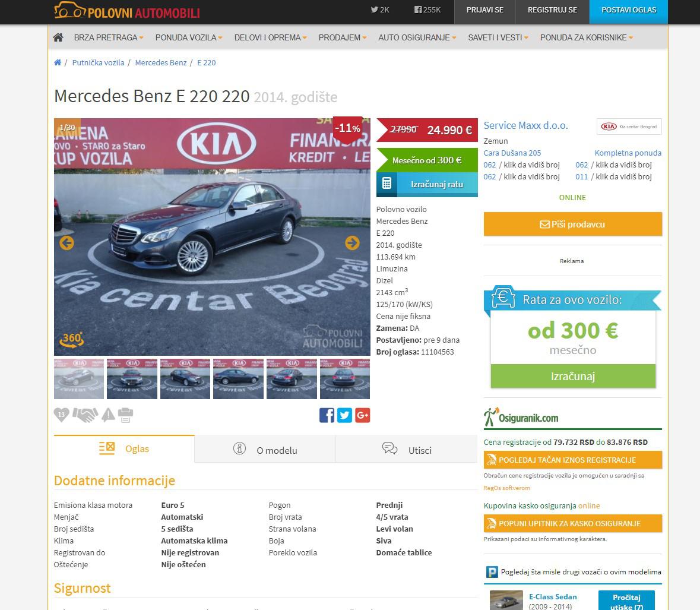Expand the Brza pretraga dropdown menu
The image size is (700, 610).
[109, 37]
